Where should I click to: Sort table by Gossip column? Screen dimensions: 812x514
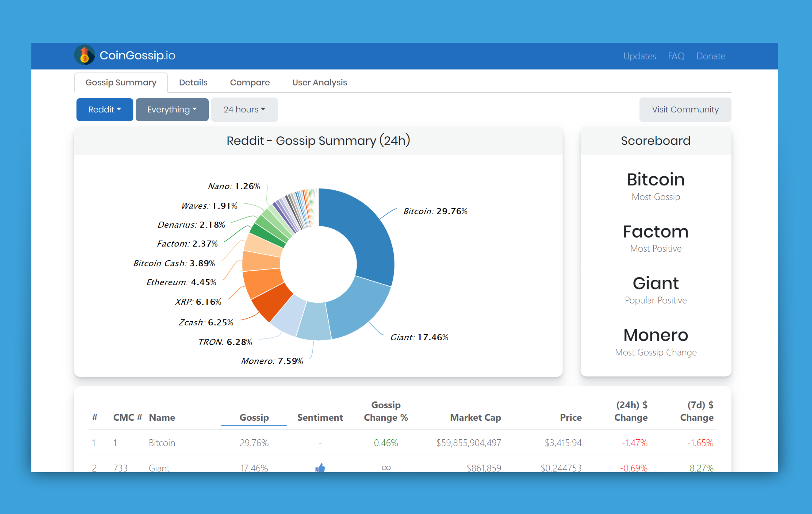254,417
